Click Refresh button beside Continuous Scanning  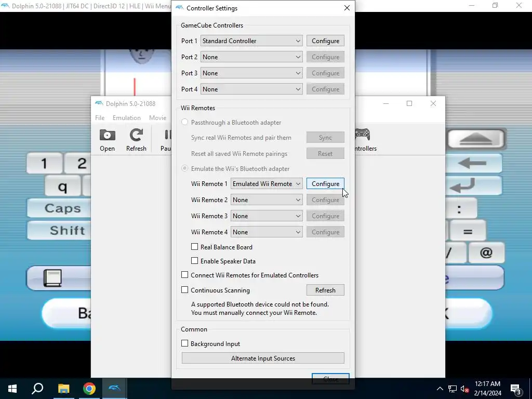pos(325,290)
